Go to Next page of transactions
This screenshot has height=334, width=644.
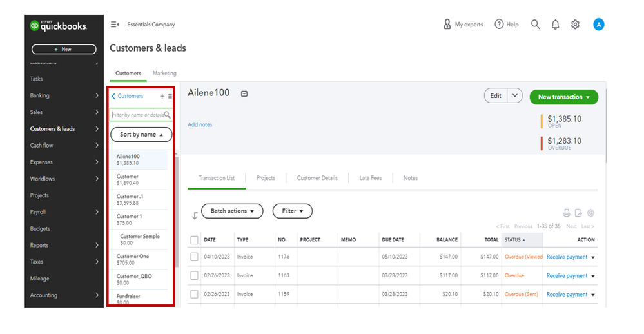pos(571,226)
